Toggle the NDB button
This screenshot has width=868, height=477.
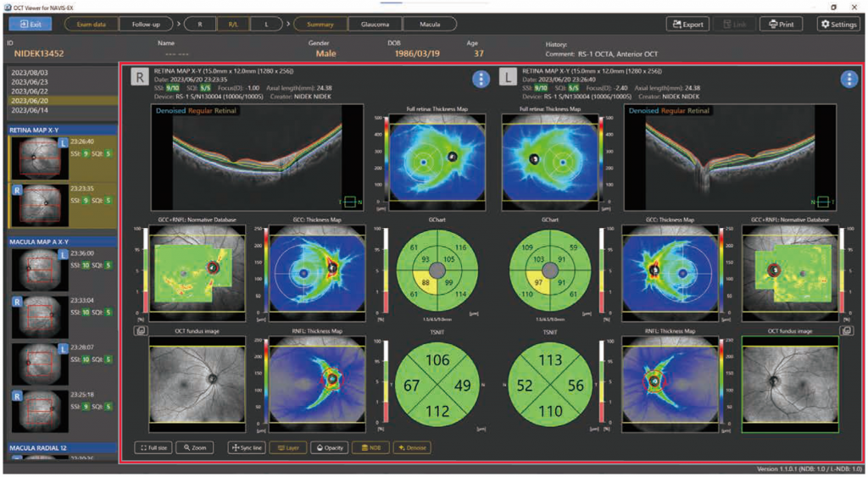coord(371,447)
